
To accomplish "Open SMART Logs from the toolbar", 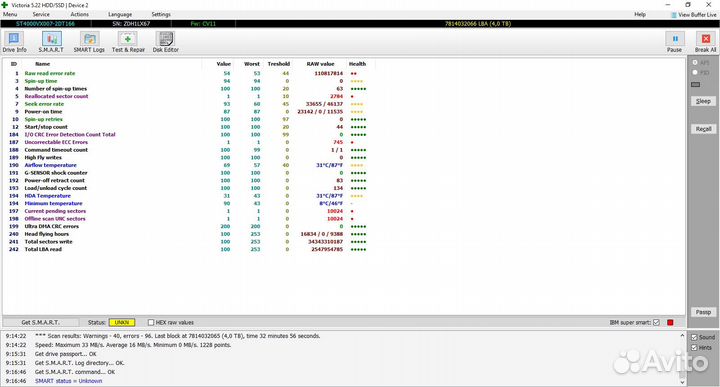I will coord(89,42).
